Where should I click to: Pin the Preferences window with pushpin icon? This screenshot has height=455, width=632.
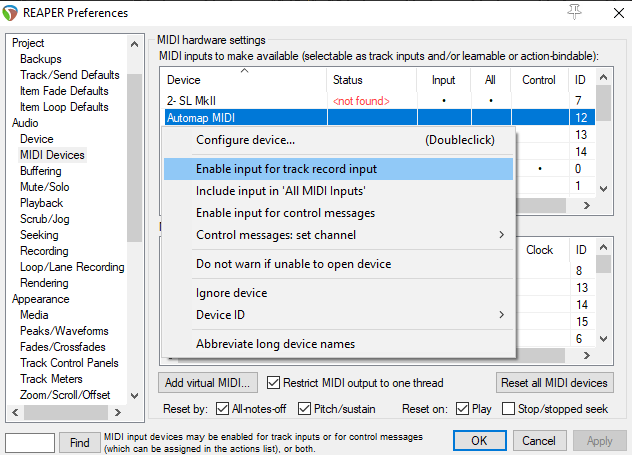(574, 12)
